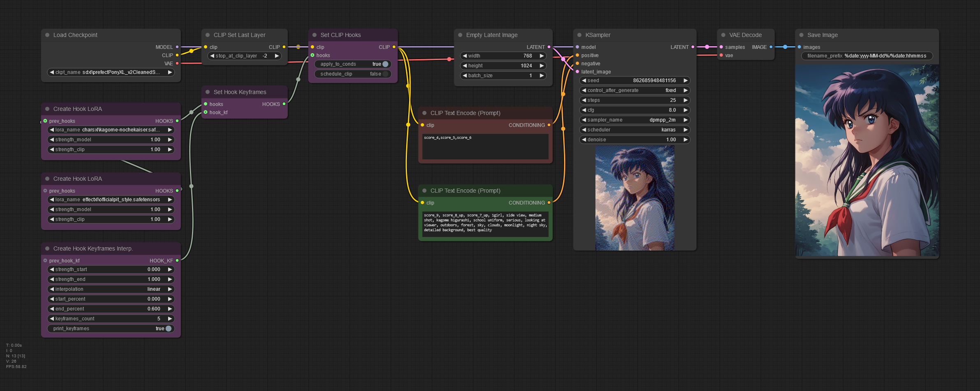Increase stop_at_clip_layer with right arrow

click(x=277, y=56)
